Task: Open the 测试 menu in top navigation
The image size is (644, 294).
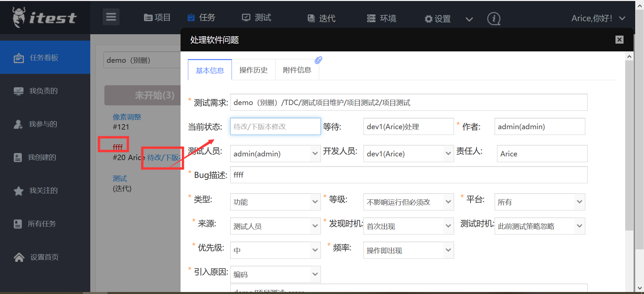Action: [x=257, y=17]
